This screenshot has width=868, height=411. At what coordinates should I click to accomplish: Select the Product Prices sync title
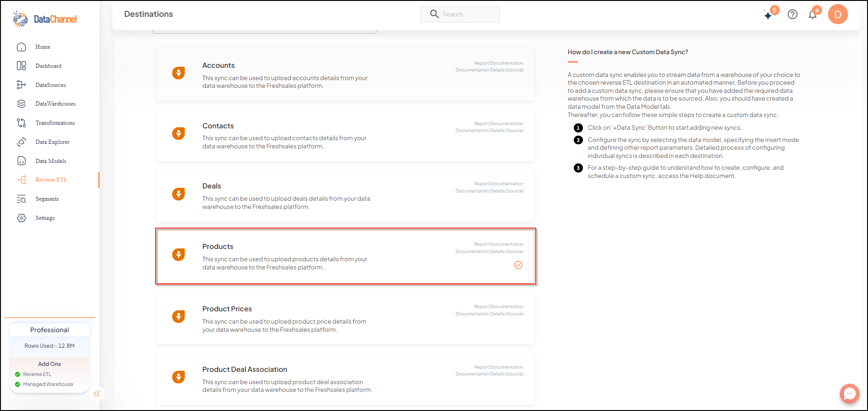227,309
